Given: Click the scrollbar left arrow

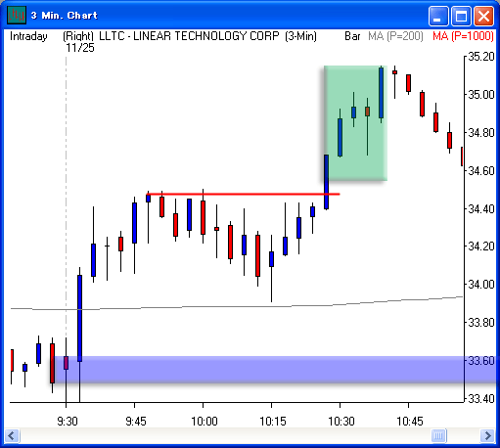Looking at the screenshot, I should coord(13,435).
